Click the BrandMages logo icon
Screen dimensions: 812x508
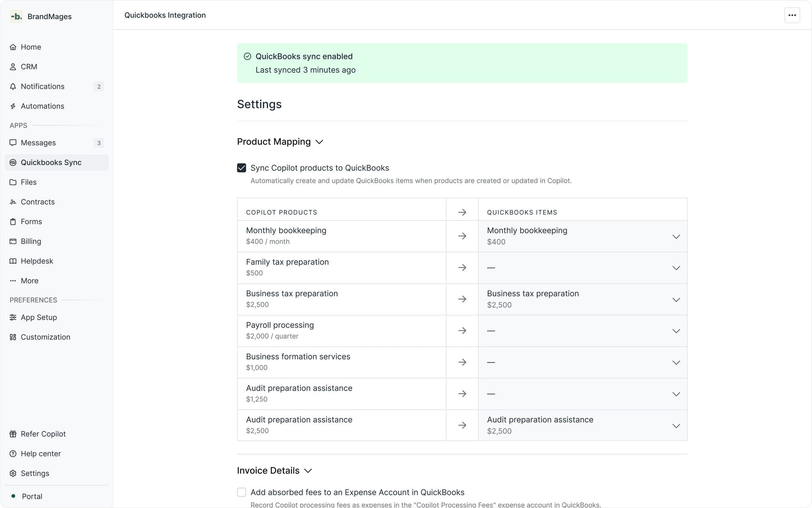(16, 16)
